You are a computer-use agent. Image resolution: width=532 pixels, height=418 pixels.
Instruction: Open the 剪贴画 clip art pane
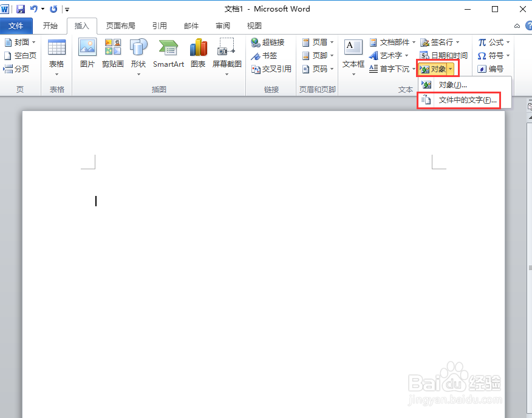(113, 53)
